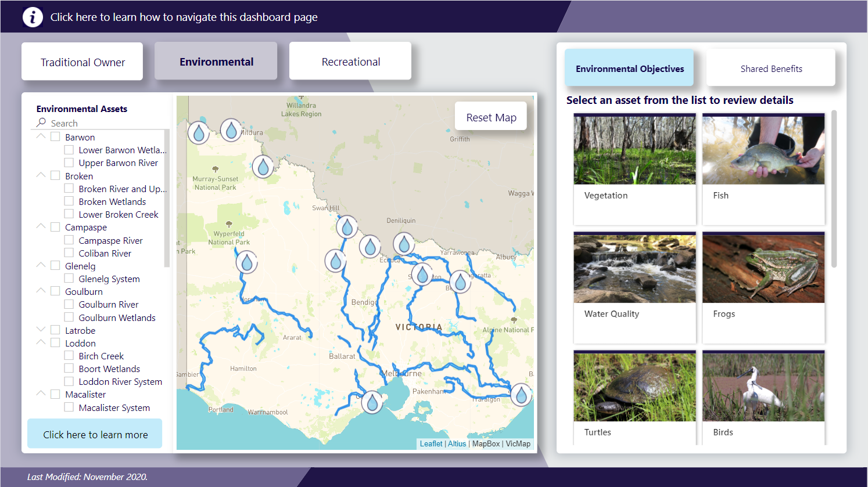The image size is (868, 487).
Task: Open the Water Quality objective card
Action: tap(634, 287)
